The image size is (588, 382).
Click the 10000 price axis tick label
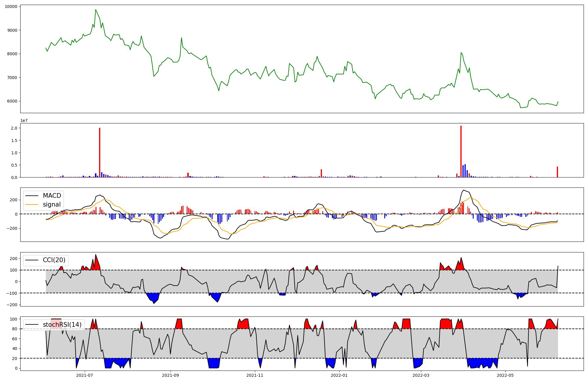11,6
